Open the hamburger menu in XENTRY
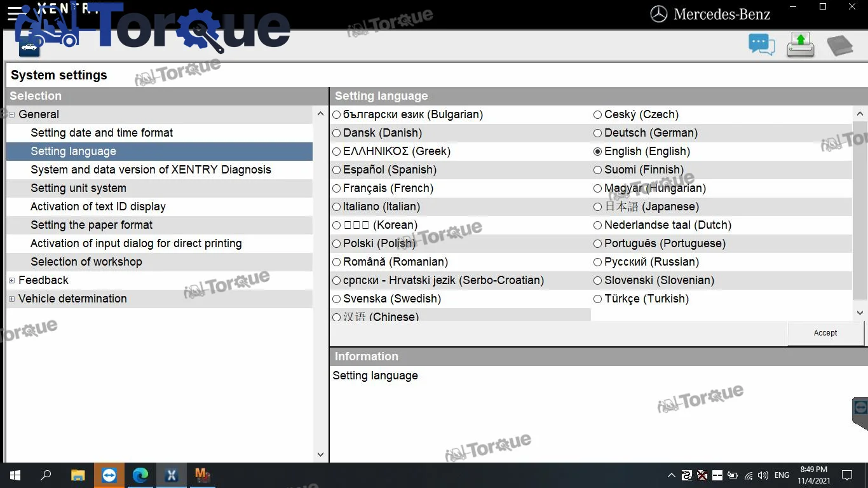Image resolution: width=868 pixels, height=488 pixels. click(15, 13)
